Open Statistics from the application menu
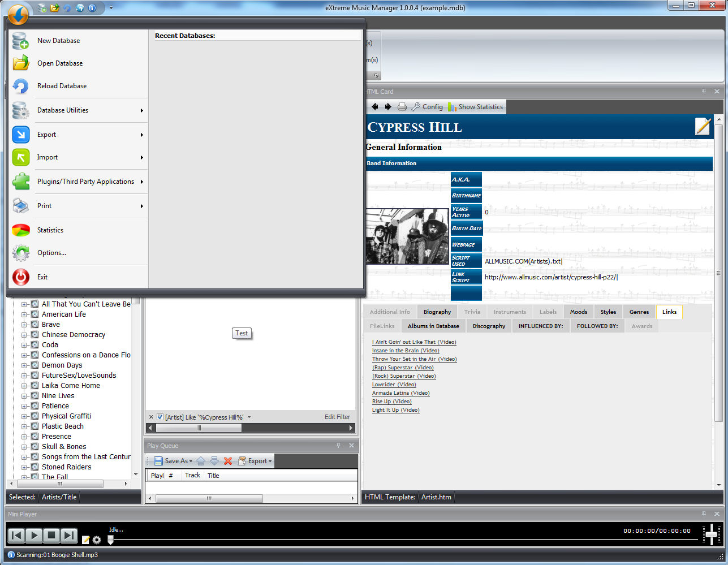Screen dimensions: 728x565 [x=79, y=230]
